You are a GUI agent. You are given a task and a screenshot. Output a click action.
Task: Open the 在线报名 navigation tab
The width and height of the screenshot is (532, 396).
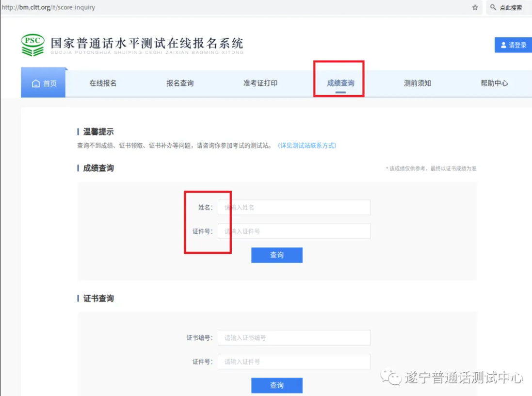click(x=103, y=83)
